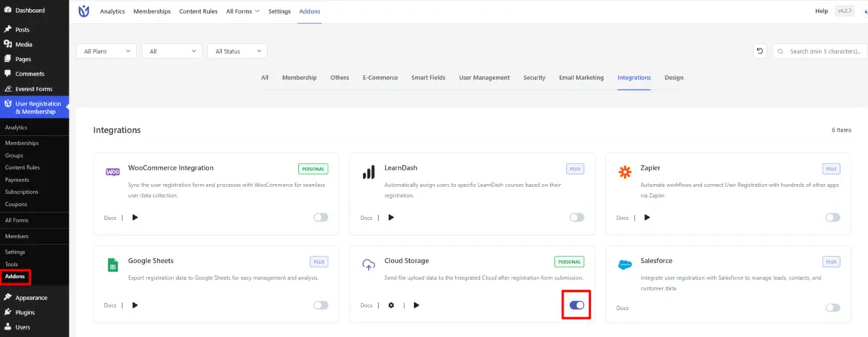868x337 pixels.
Task: Enable the Google Sheets addon toggle
Action: 321,305
